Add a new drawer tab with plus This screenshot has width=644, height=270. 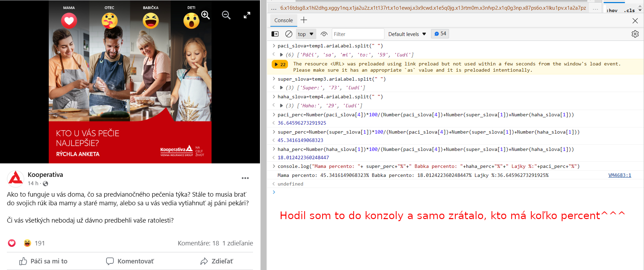pos(304,20)
